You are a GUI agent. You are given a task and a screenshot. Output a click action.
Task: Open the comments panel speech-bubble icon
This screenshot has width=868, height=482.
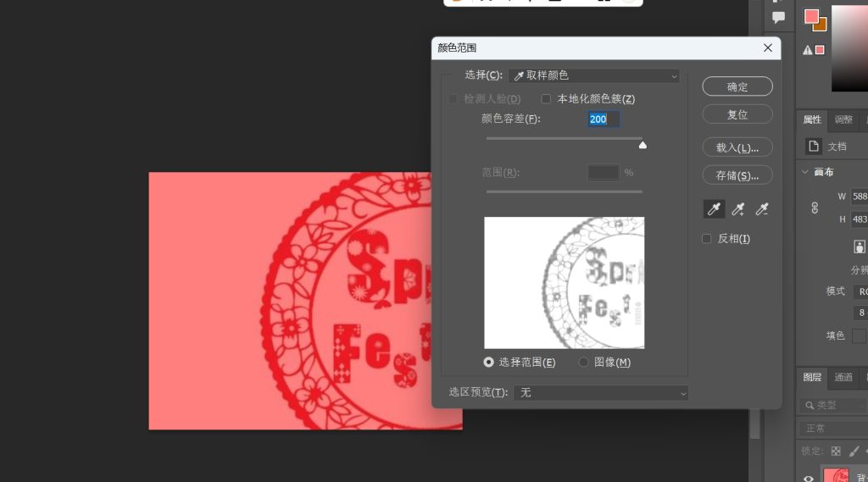[778, 17]
